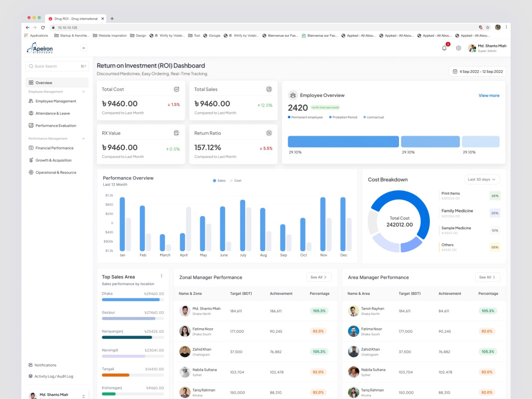
Task: Click the July sales bar in chart
Action: [x=243, y=225]
